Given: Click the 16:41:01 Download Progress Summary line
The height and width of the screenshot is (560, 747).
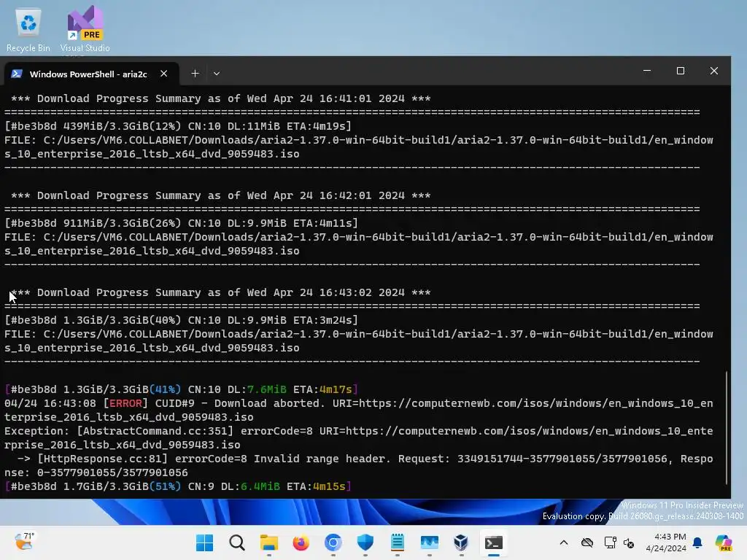Looking at the screenshot, I should click(x=221, y=98).
